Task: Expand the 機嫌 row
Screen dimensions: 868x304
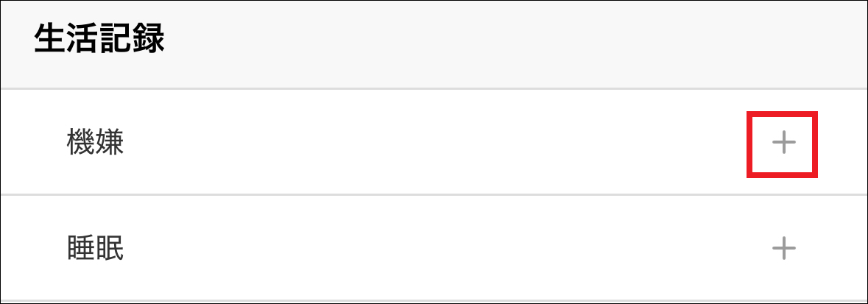Action: pos(783,143)
